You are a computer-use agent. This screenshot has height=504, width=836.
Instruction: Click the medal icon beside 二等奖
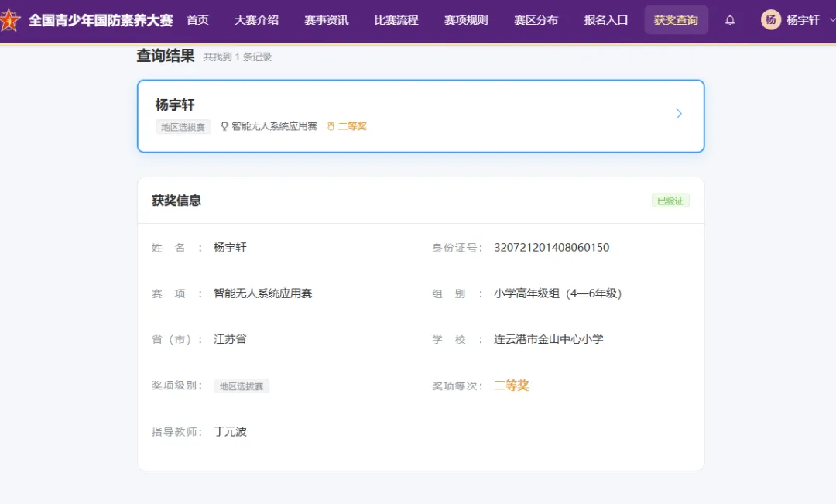[331, 126]
